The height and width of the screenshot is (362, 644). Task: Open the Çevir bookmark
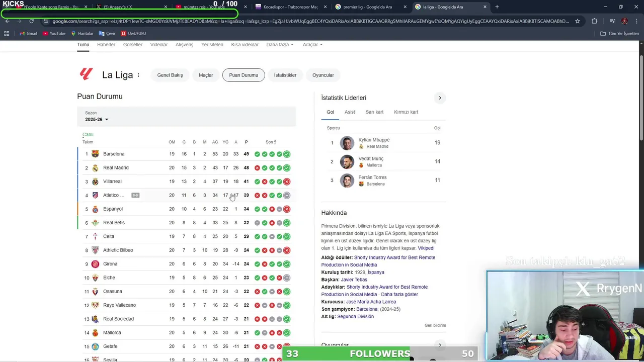coord(107,33)
